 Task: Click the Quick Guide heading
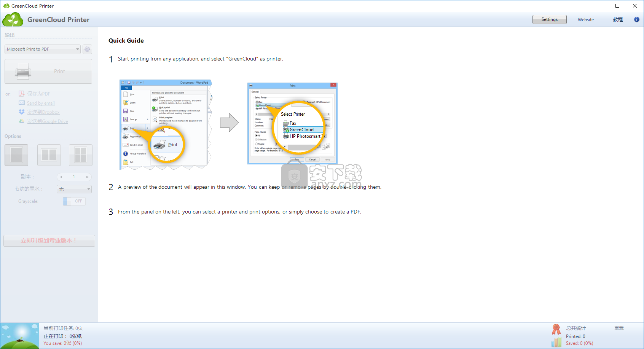click(x=126, y=40)
